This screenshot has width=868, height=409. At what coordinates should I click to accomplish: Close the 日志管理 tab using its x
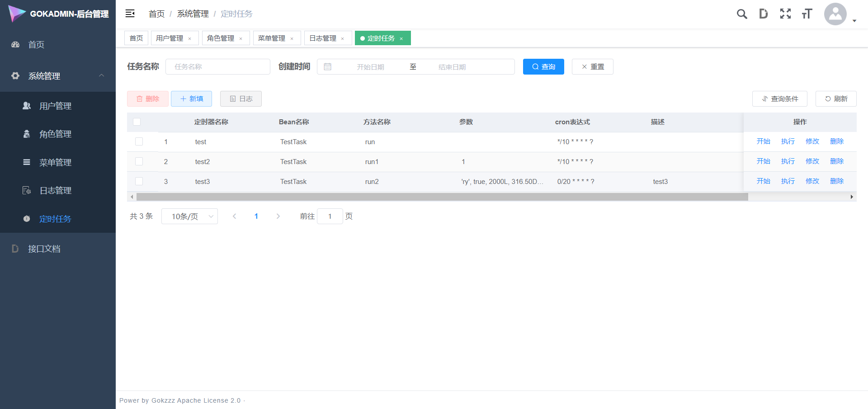343,39
